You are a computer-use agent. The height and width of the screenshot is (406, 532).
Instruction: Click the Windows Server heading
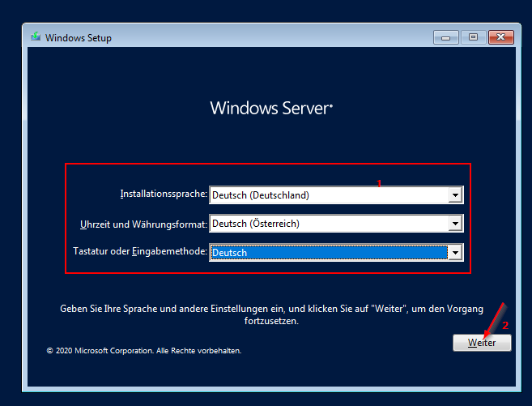271,108
